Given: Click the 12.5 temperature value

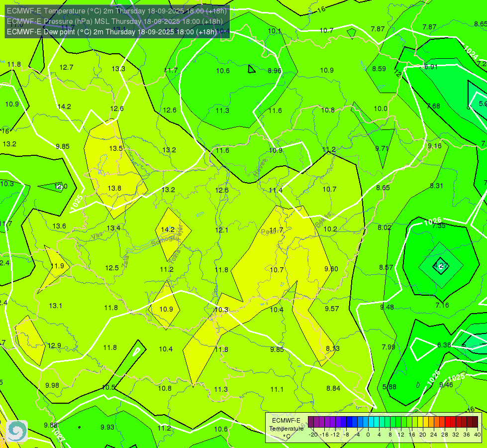Looking at the screenshot, I should click(112, 268).
